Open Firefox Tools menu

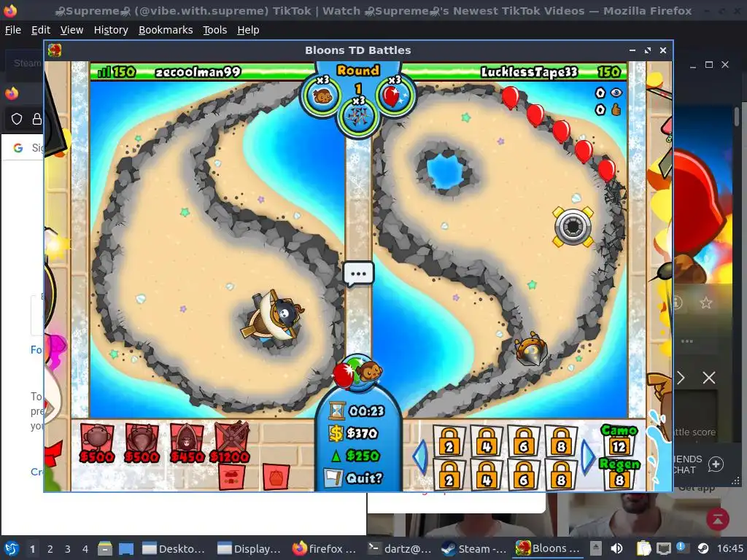(215, 30)
